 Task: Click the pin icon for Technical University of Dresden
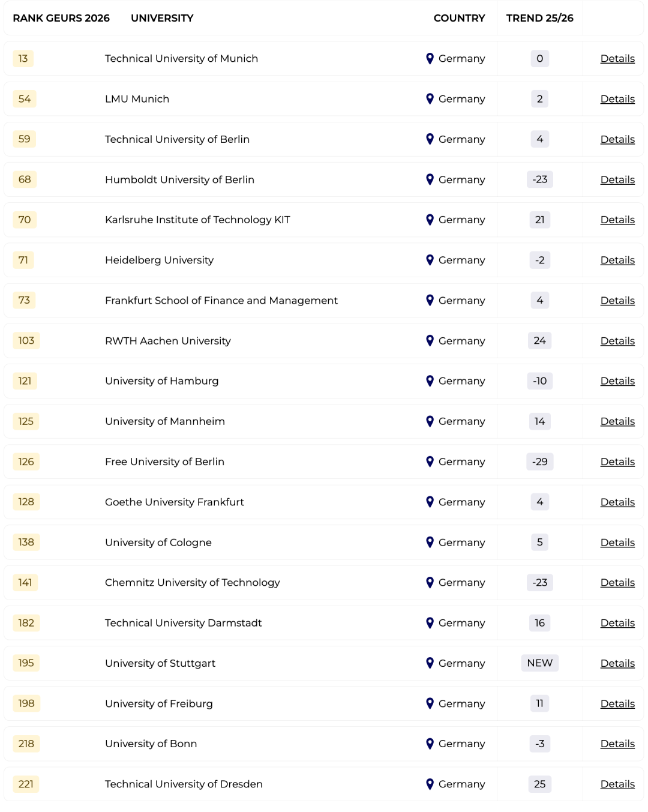tap(430, 784)
